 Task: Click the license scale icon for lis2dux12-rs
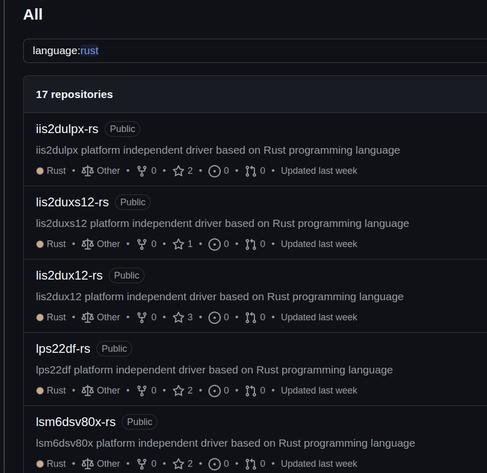pos(87,318)
